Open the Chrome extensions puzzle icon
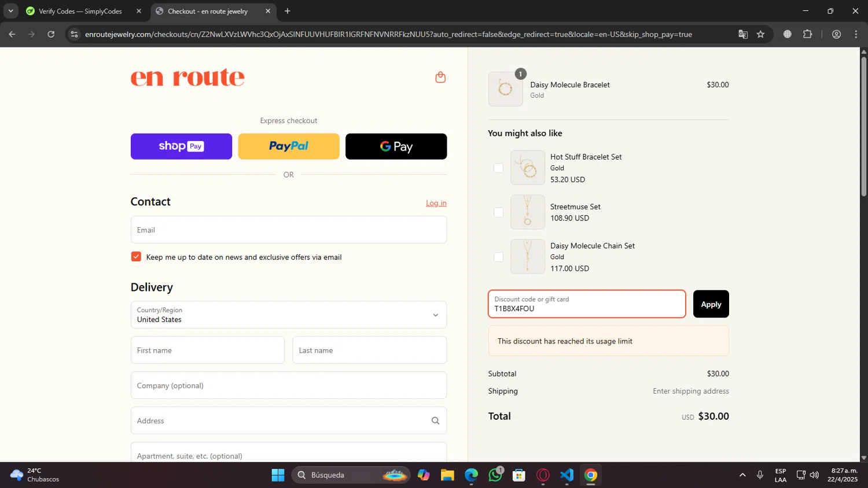Image resolution: width=868 pixels, height=488 pixels. (808, 34)
